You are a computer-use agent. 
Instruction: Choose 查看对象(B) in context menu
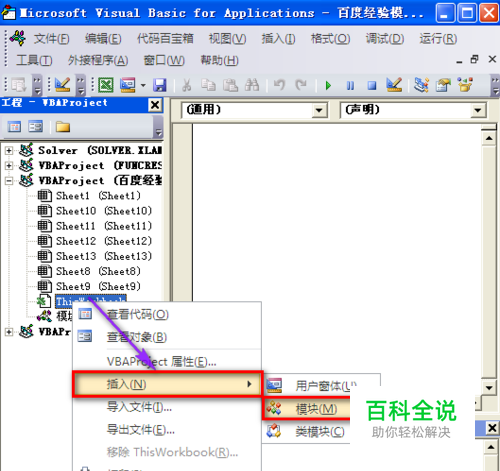coord(167,337)
